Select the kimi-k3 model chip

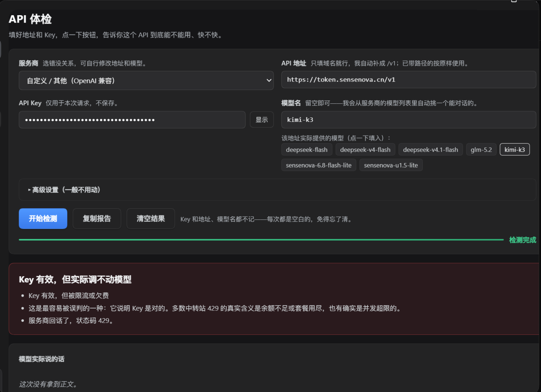(515, 150)
